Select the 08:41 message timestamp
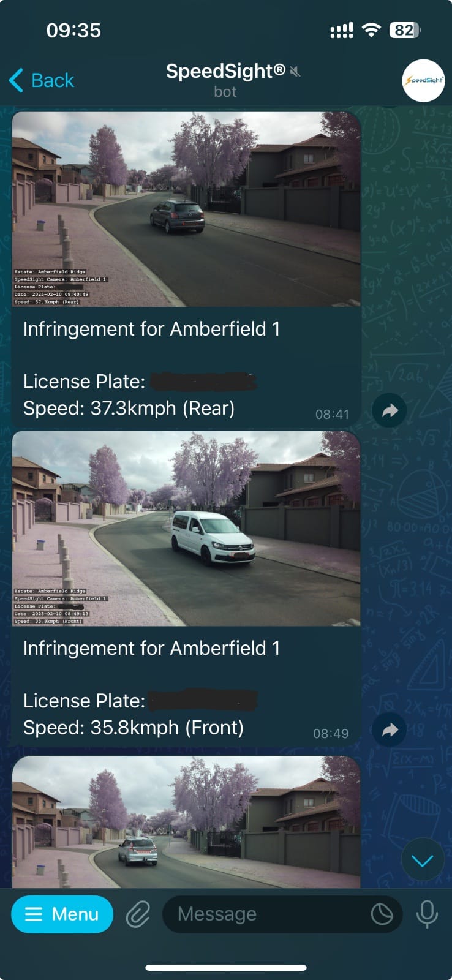Image resolution: width=452 pixels, height=980 pixels. pyautogui.click(x=332, y=415)
